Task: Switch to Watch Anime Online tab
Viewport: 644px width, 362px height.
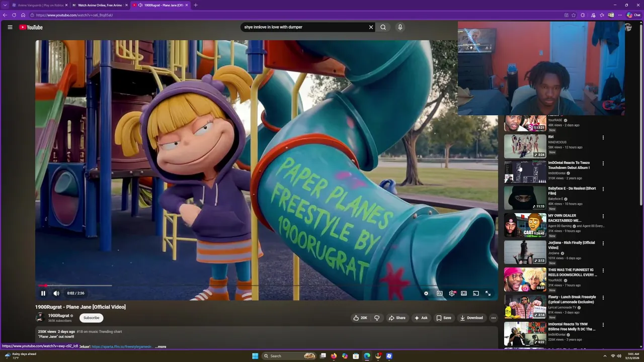Action: 100,5
